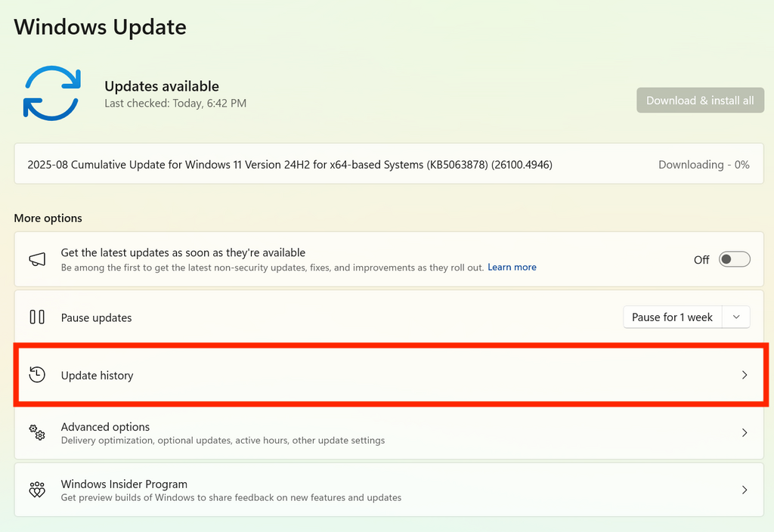Click the Update history clock icon
The image size is (774, 532).
37,375
